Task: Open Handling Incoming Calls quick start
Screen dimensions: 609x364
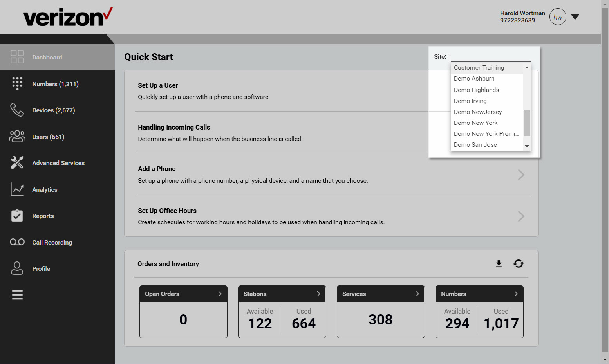Action: pyautogui.click(x=174, y=127)
